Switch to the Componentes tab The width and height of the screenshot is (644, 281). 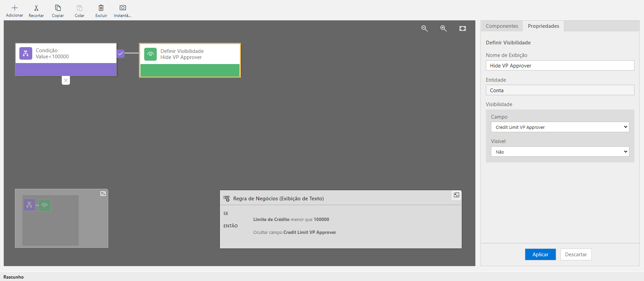click(x=502, y=26)
